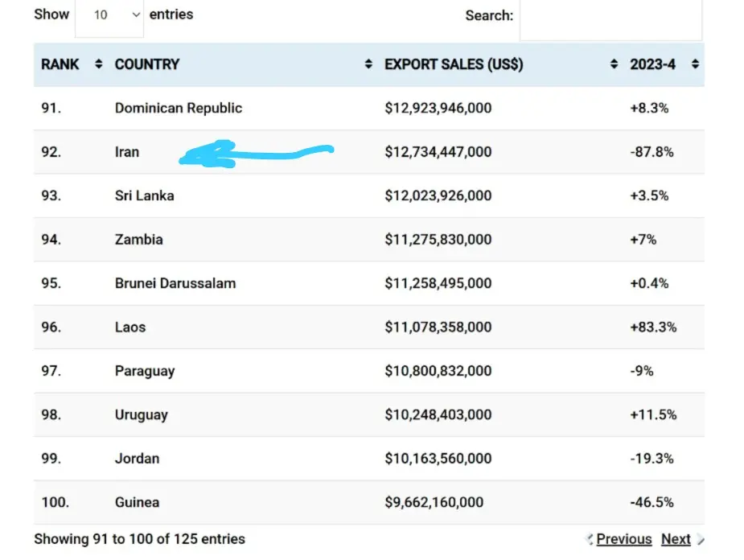Open the entries-per-page dropdown showing 10

[x=109, y=15]
